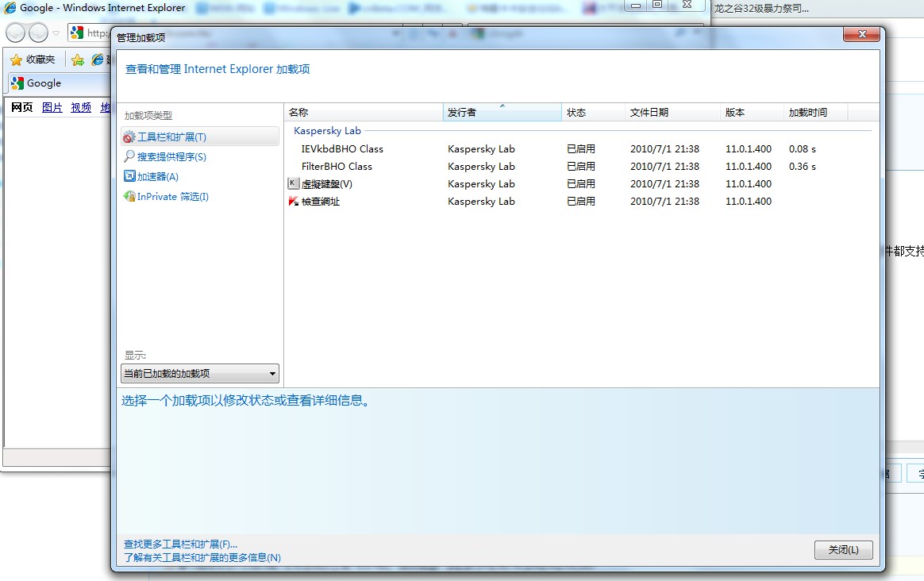Minimize the Internet Explorer window
The image size is (924, 581).
pos(636,6)
